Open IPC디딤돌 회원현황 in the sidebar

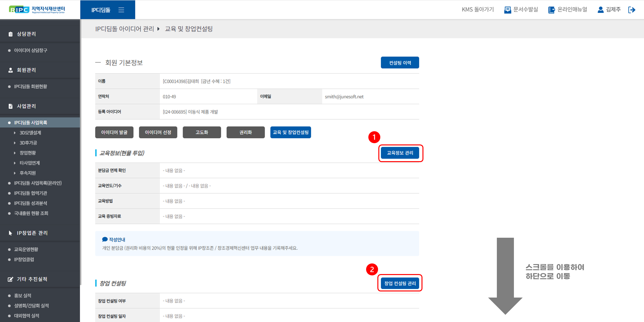point(31,87)
